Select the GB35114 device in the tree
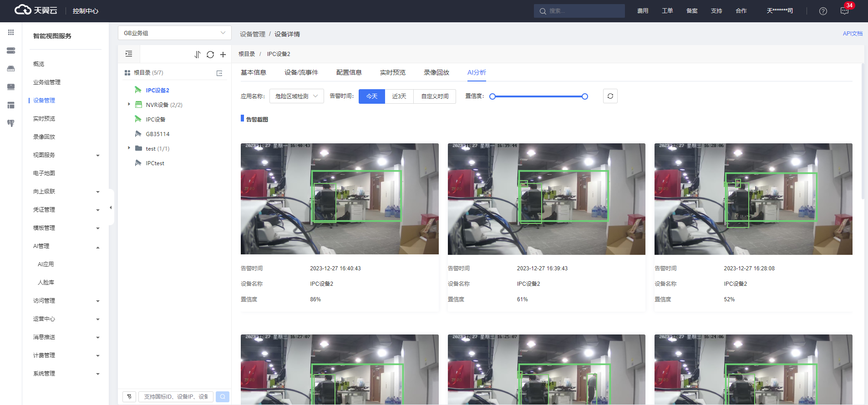 [157, 134]
